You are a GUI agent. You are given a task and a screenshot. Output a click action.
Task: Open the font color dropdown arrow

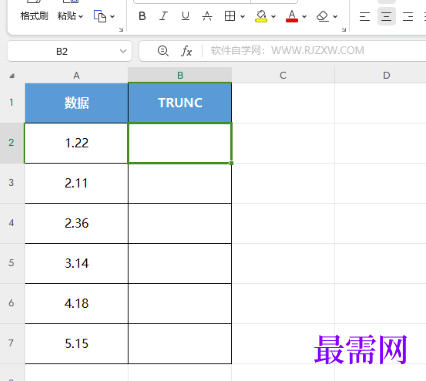pos(304,16)
